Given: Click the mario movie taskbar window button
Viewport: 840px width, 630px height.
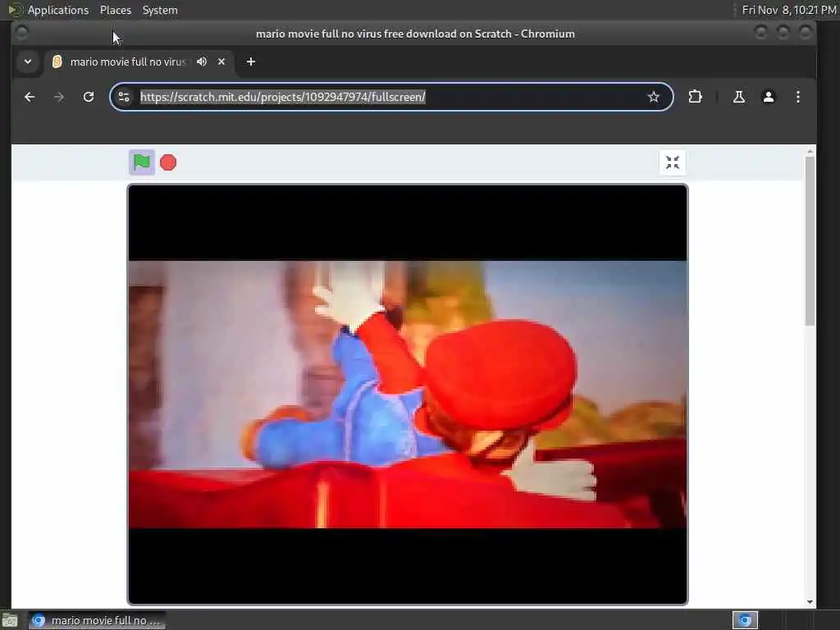Looking at the screenshot, I should pos(97,620).
